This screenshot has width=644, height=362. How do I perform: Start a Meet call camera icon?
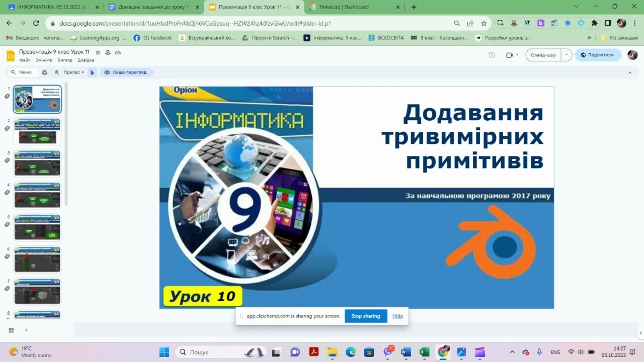point(509,55)
